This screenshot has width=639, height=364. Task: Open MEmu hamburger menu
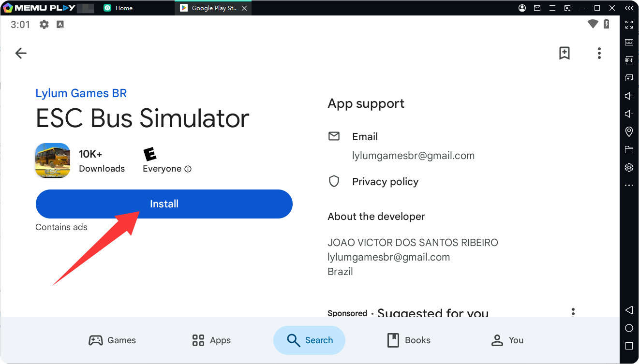(x=552, y=8)
